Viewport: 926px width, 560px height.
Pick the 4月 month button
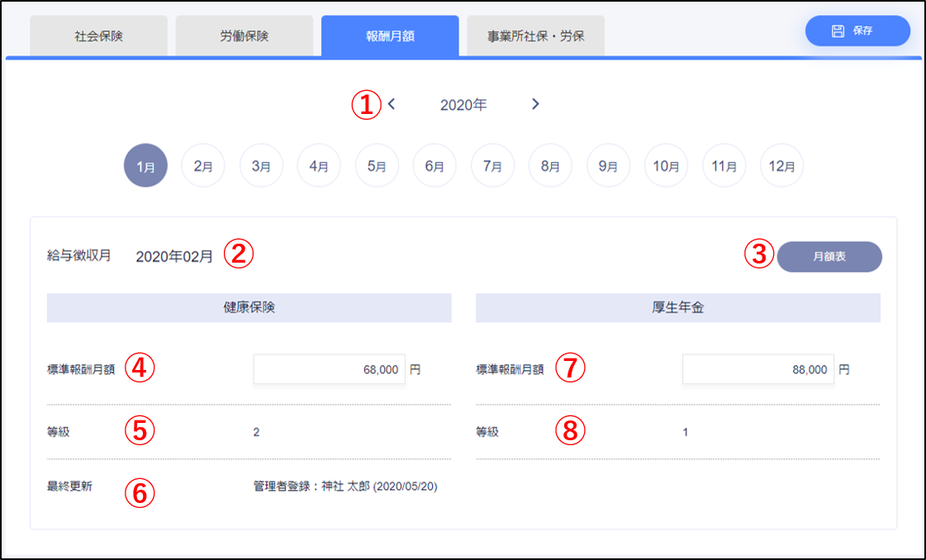click(319, 166)
